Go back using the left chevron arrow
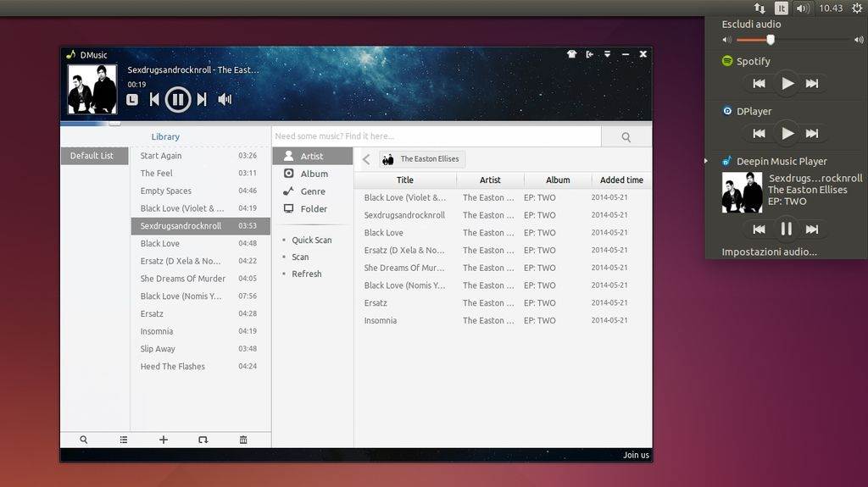Image resolution: width=868 pixels, height=487 pixels. (x=366, y=159)
